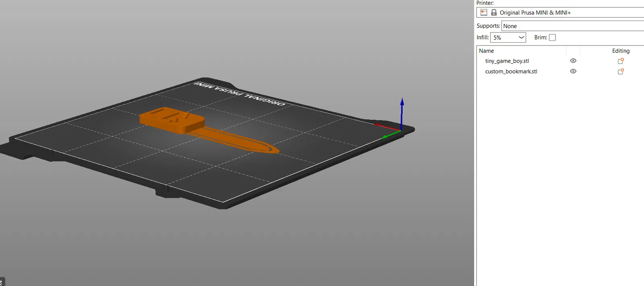This screenshot has width=644, height=286.
Task: Click the lock icon in the Printer field
Action: tap(494, 12)
